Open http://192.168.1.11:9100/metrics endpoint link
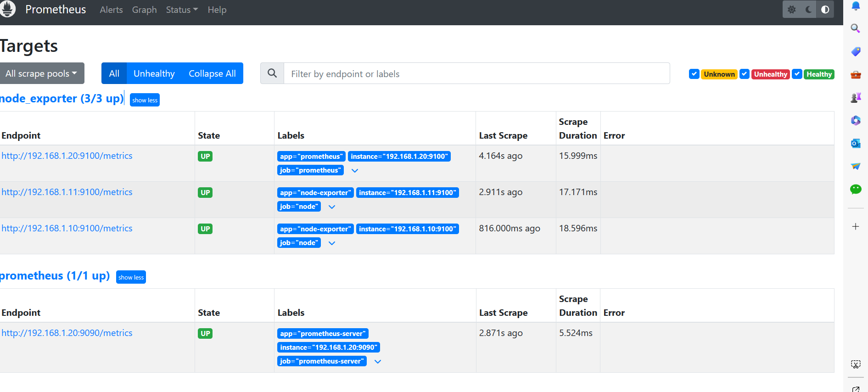Viewport: 868px width, 392px height. 67,192
